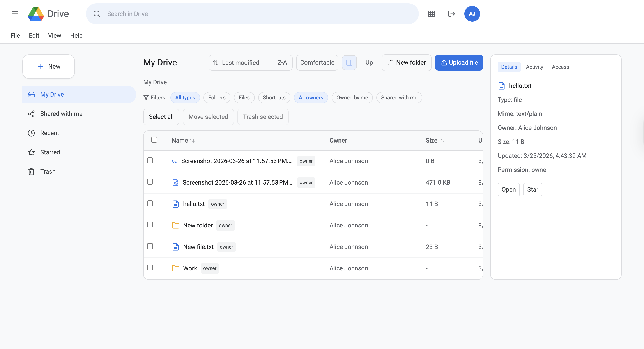Click the Google Drive logo
Viewport: 644px width, 349px height.
pos(36,14)
